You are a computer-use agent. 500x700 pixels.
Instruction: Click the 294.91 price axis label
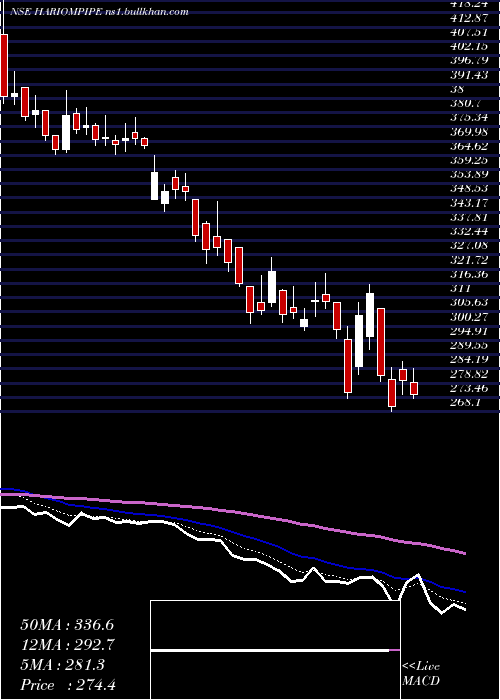pyautogui.click(x=471, y=331)
